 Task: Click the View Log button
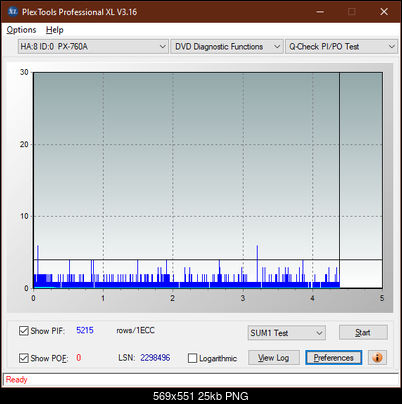coord(274,358)
